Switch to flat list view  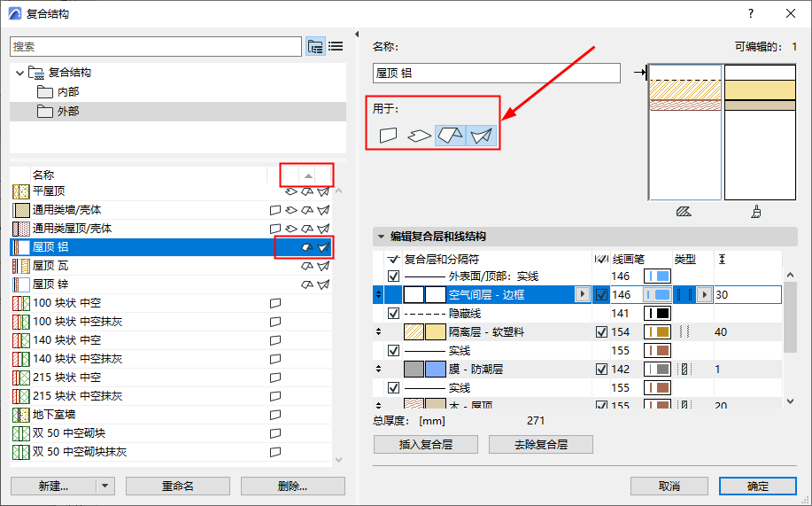pos(336,47)
